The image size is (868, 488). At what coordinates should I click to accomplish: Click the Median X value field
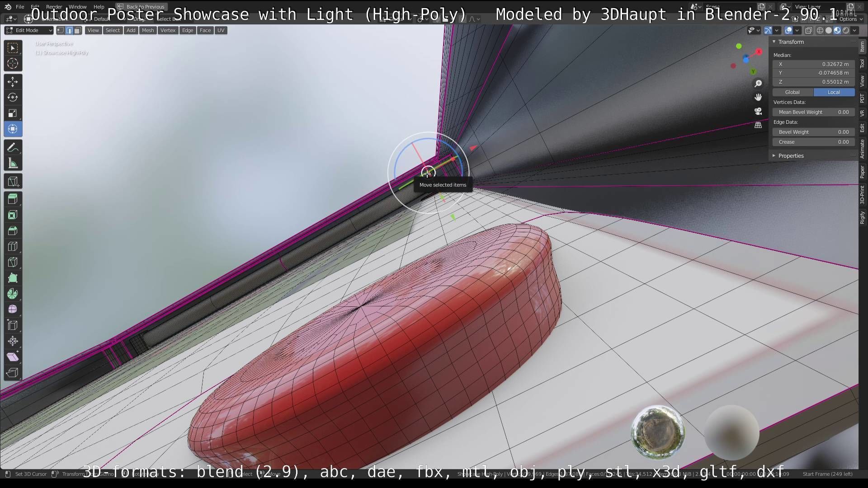pos(813,64)
